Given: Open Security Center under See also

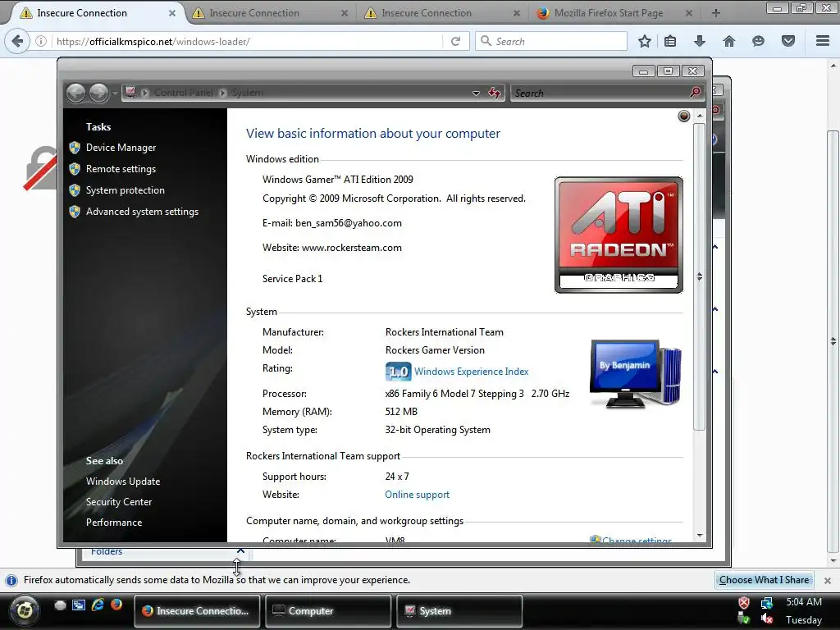Looking at the screenshot, I should 119,502.
